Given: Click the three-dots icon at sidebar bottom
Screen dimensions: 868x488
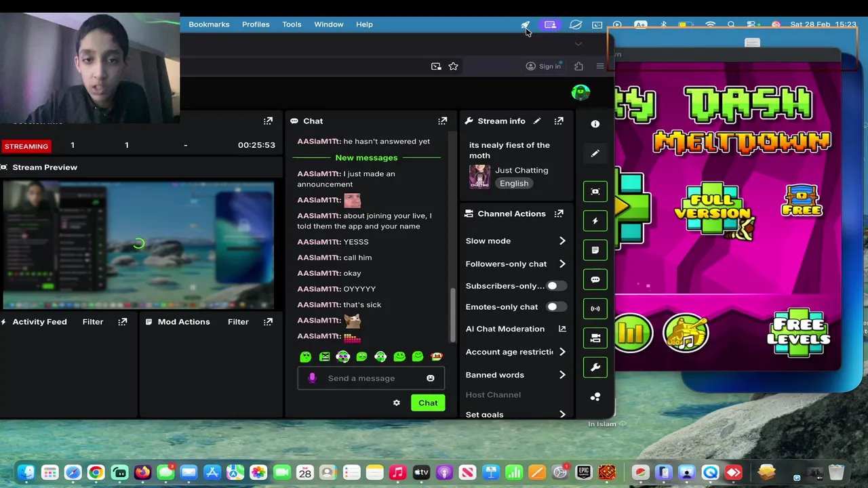Looking at the screenshot, I should pos(595,396).
